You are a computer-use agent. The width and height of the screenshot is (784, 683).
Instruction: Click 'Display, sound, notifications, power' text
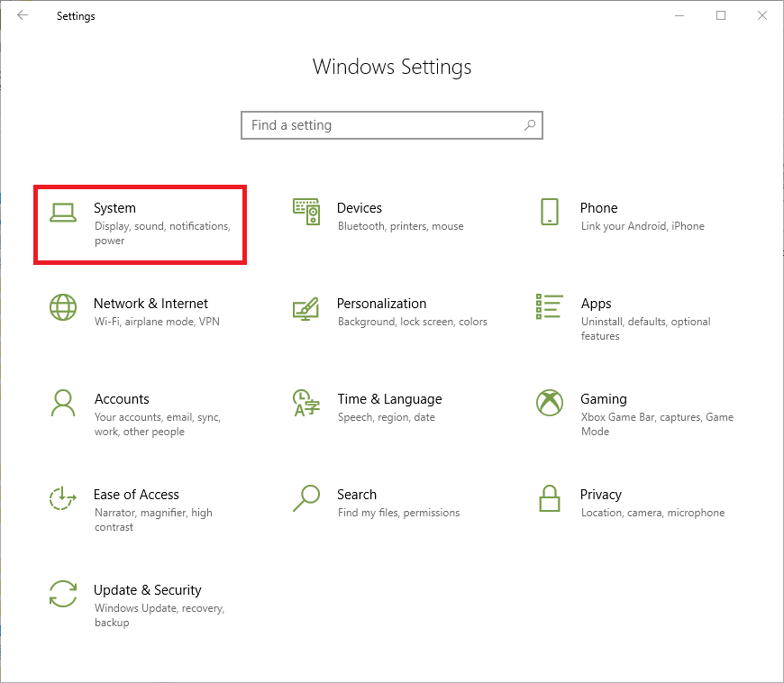(x=162, y=233)
